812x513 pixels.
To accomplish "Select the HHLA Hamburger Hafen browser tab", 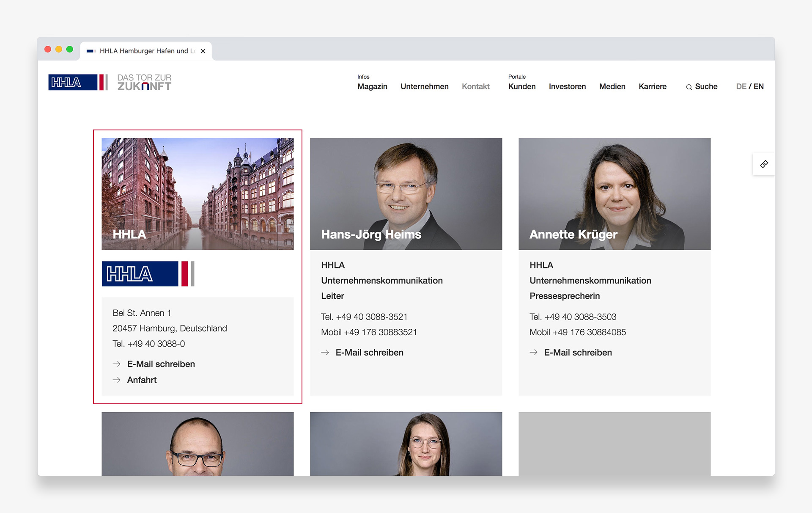I will coord(146,51).
